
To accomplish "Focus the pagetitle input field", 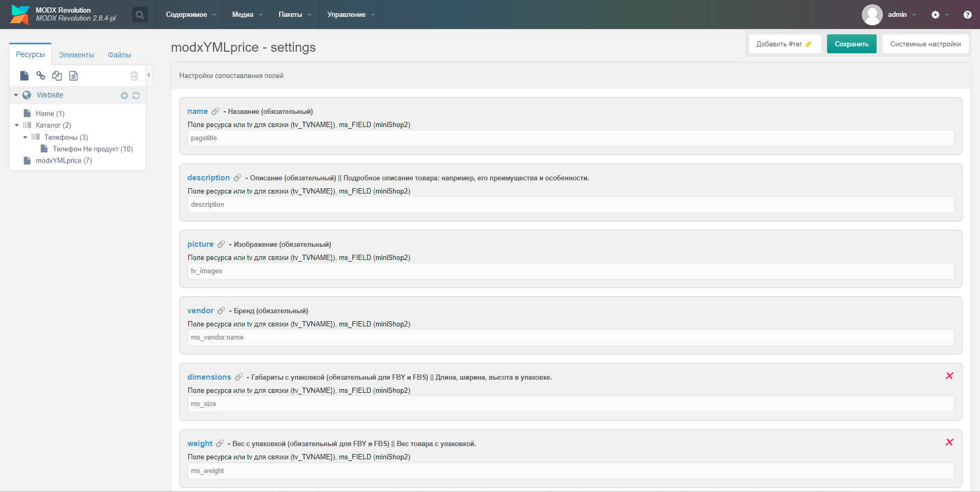I will (571, 138).
